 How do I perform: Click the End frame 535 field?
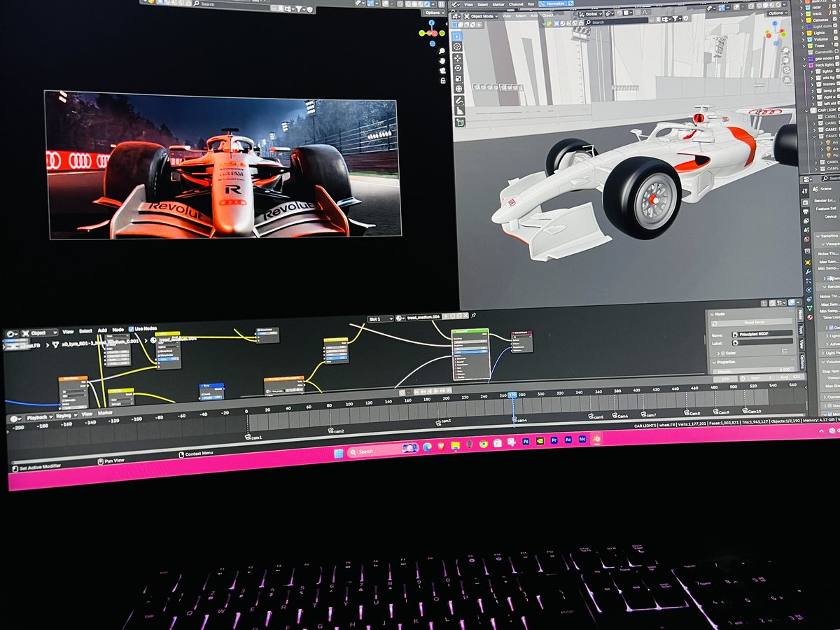coord(791,377)
